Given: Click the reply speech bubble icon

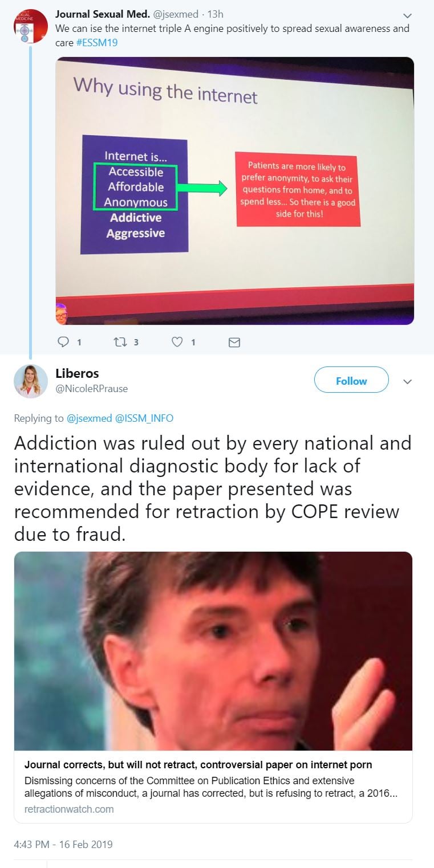Looking at the screenshot, I should pos(64,342).
